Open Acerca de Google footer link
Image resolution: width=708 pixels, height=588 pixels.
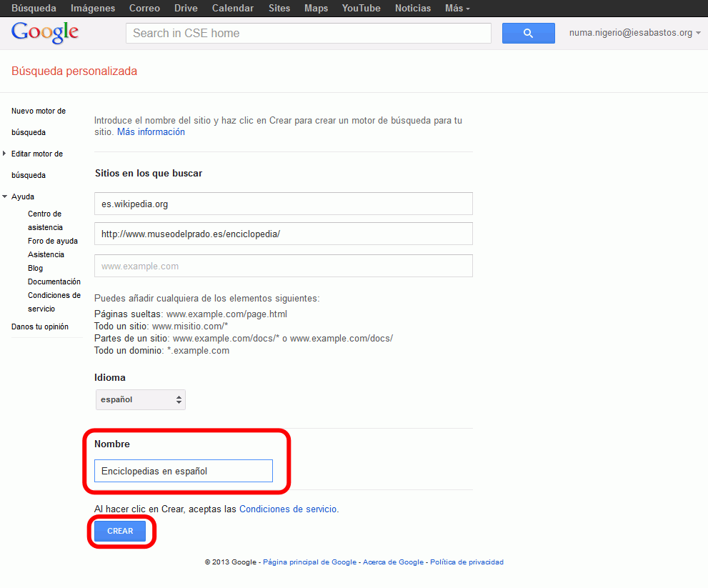393,562
